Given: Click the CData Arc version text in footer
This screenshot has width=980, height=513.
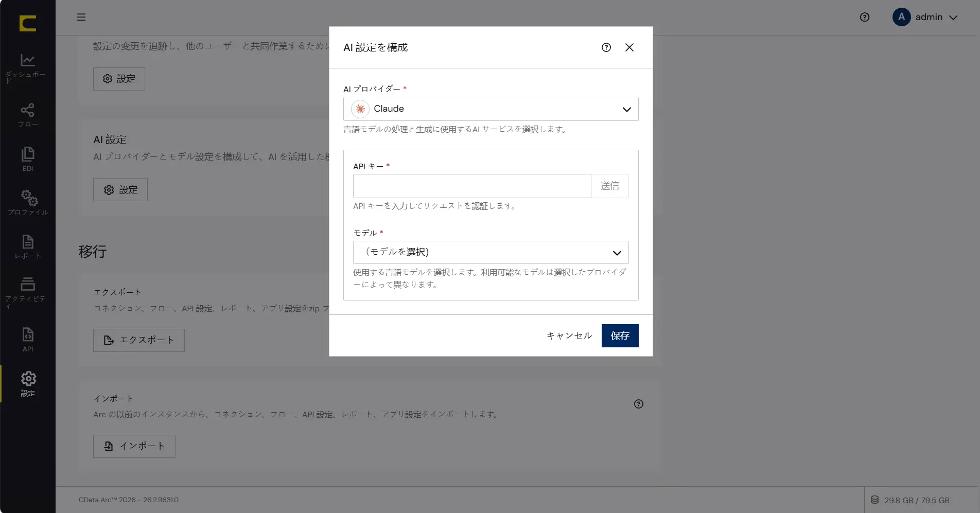Looking at the screenshot, I should pyautogui.click(x=129, y=500).
